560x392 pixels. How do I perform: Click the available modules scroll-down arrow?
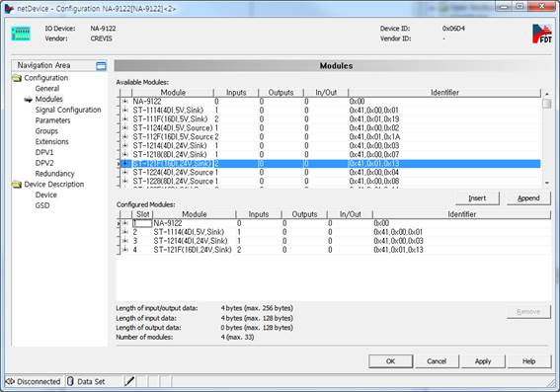[547, 183]
